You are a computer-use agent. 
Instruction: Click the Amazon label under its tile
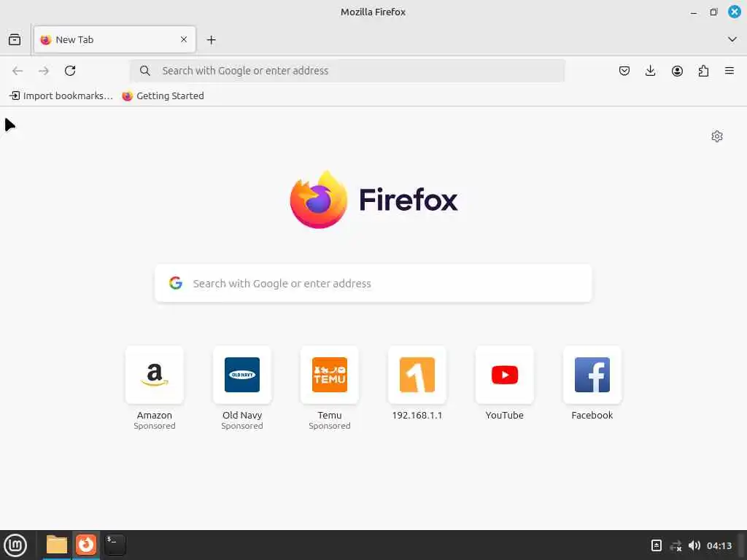(x=155, y=415)
